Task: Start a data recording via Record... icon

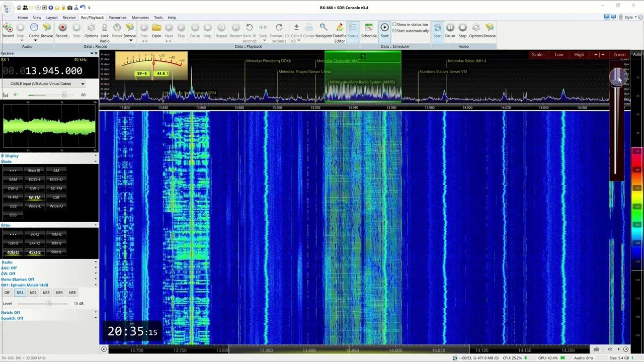Action: click(x=62, y=30)
